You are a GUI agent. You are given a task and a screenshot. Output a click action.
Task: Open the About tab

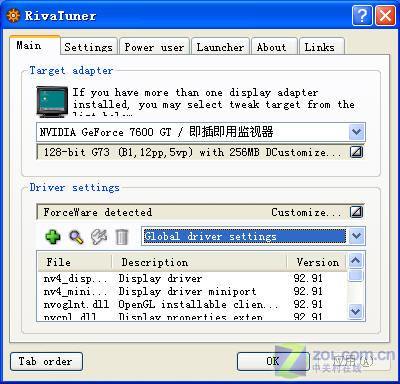point(274,47)
